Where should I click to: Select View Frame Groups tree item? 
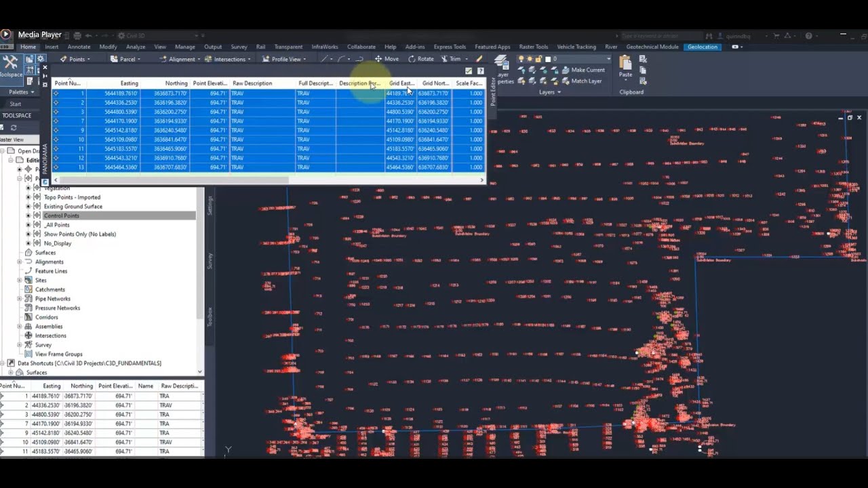pos(58,354)
